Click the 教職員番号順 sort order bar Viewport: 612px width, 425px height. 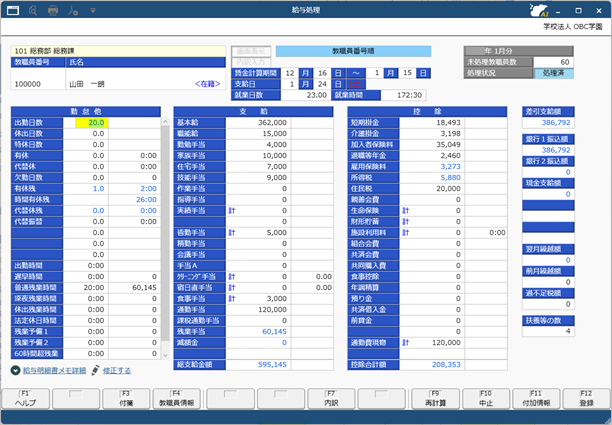click(x=353, y=51)
